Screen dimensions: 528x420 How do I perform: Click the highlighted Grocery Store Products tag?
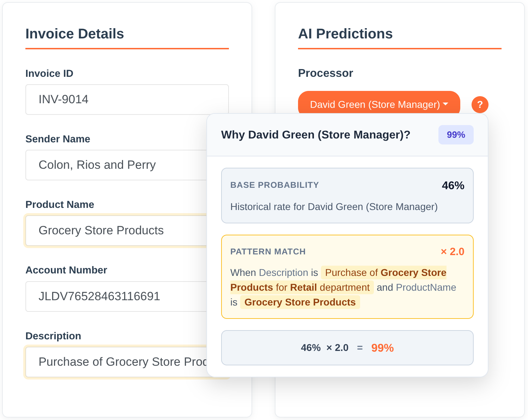tap(300, 302)
